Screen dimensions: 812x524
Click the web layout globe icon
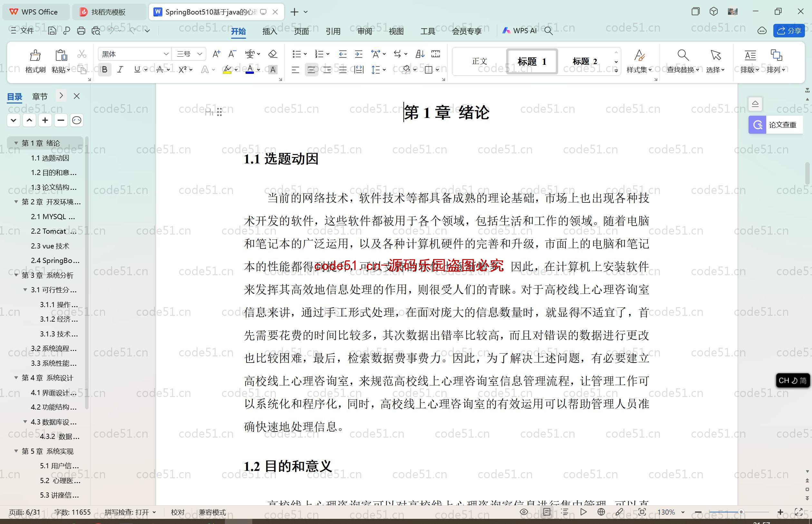pyautogui.click(x=601, y=512)
